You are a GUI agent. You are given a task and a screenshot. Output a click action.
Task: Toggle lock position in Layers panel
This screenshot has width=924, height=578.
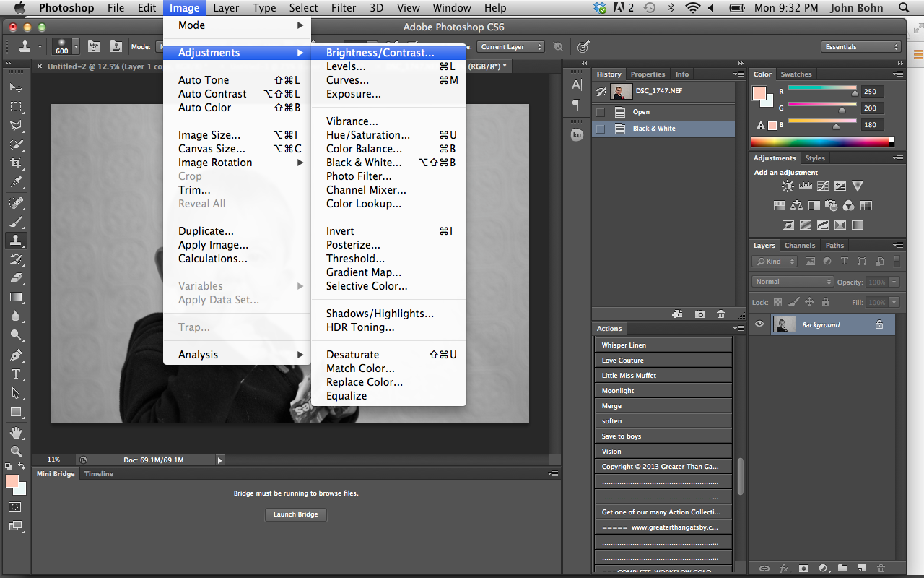pyautogui.click(x=809, y=303)
